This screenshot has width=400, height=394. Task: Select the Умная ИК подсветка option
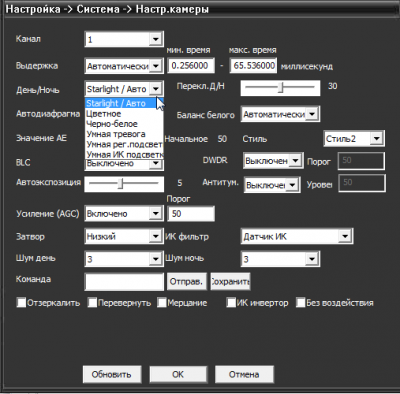point(124,154)
